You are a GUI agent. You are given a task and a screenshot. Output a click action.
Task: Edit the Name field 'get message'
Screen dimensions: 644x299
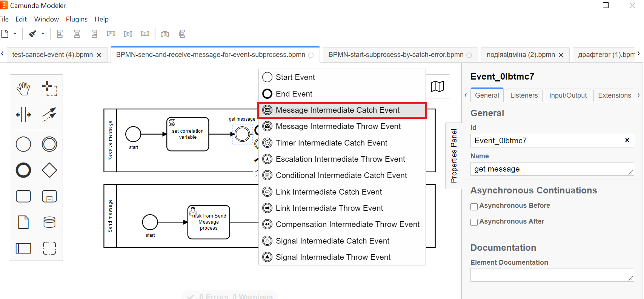pyautogui.click(x=552, y=169)
